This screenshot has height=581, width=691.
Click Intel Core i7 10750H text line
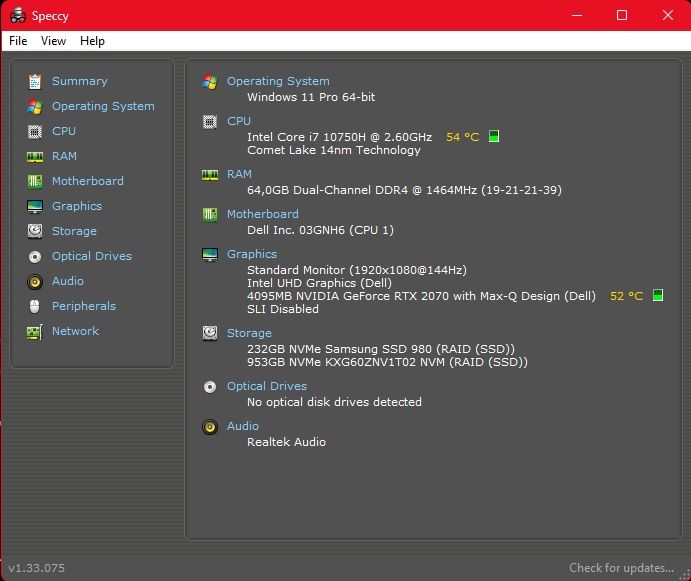coord(339,137)
